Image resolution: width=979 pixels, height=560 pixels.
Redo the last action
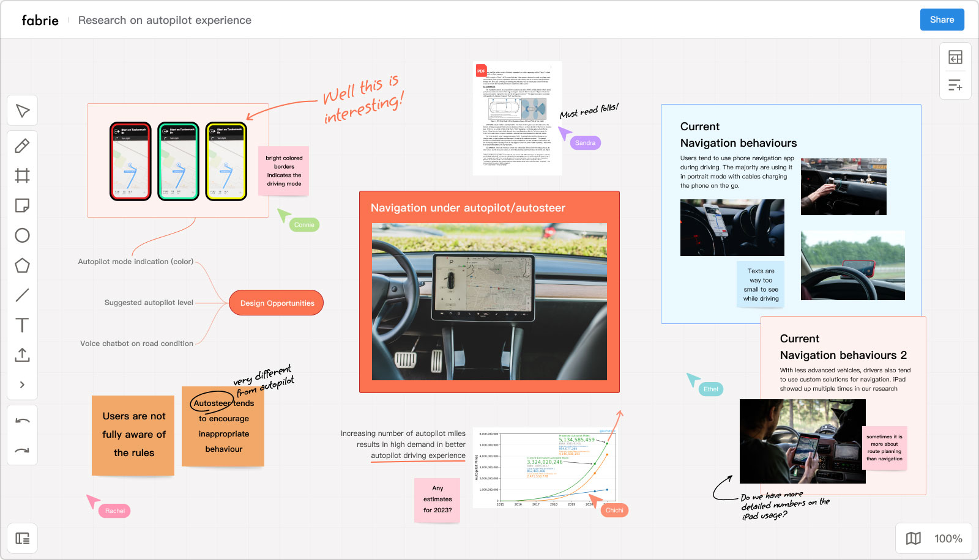(x=23, y=451)
